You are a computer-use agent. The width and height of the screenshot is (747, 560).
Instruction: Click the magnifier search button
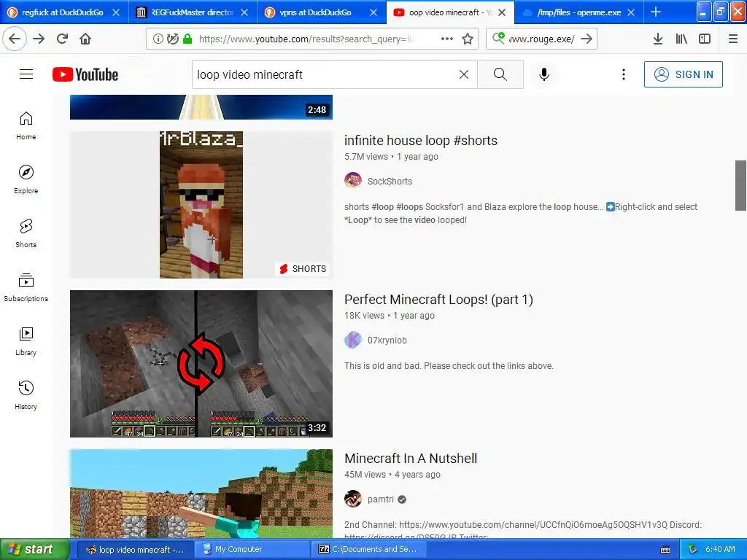500,74
